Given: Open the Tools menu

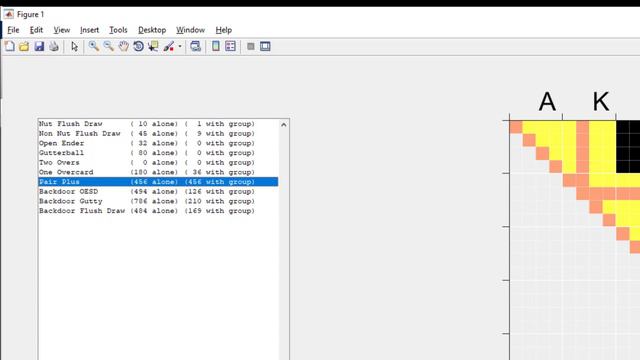Looking at the screenshot, I should click(x=118, y=30).
